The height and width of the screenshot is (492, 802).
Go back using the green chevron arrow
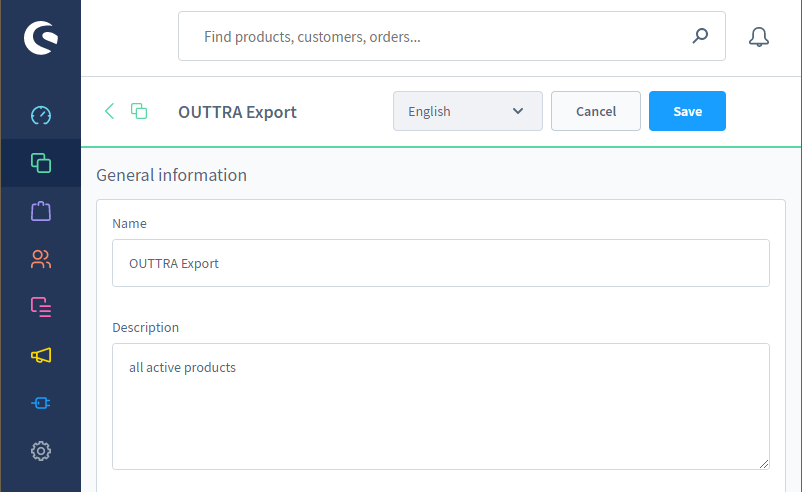click(x=109, y=111)
